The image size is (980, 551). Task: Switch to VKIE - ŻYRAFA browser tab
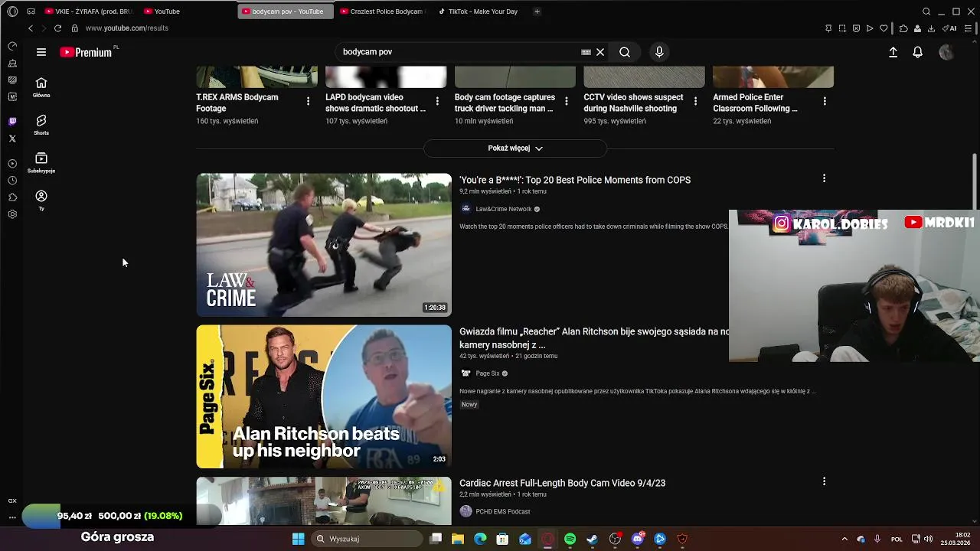(88, 11)
